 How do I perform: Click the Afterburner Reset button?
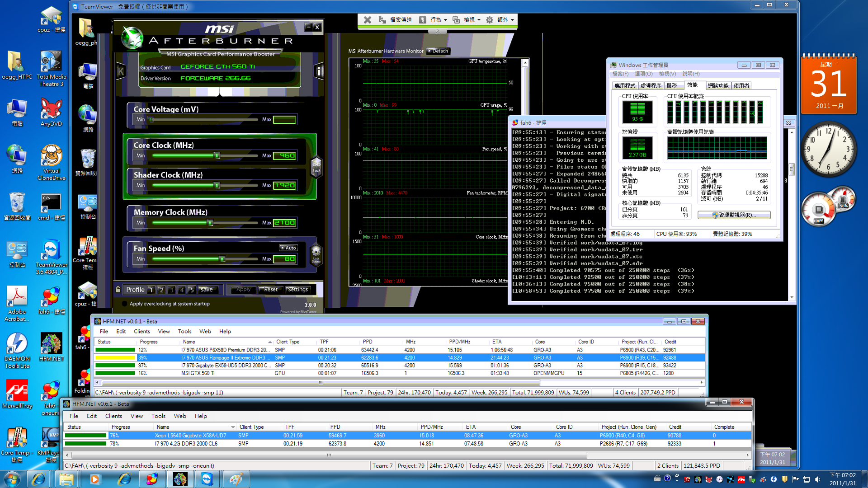point(271,290)
